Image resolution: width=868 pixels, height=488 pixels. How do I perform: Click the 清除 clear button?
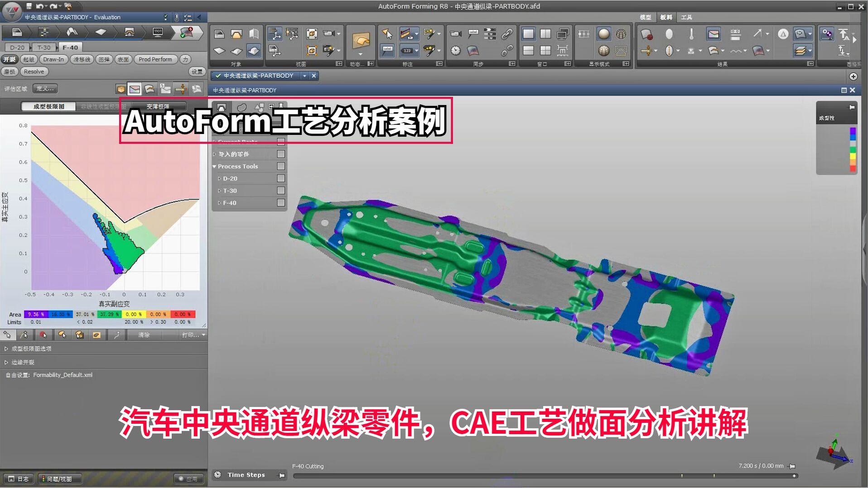144,335
